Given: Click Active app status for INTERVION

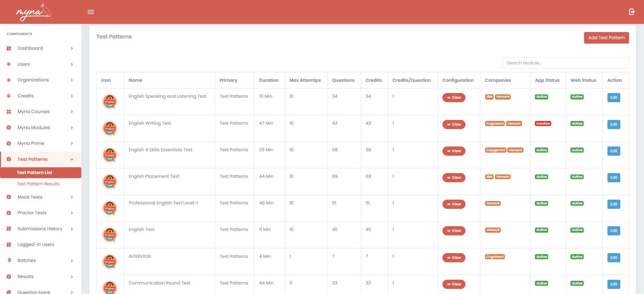Looking at the screenshot, I should coord(542,257).
